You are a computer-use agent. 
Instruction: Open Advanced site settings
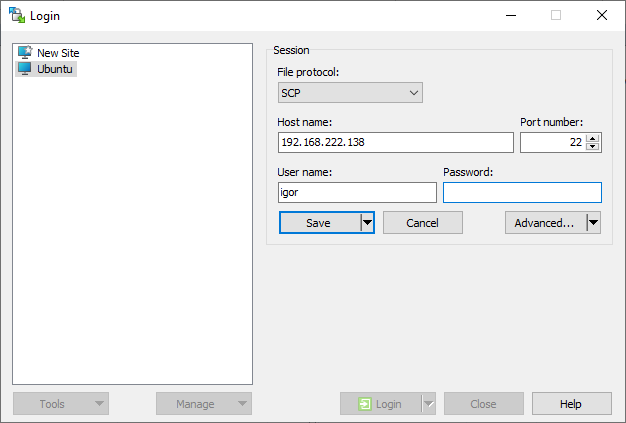coord(544,223)
